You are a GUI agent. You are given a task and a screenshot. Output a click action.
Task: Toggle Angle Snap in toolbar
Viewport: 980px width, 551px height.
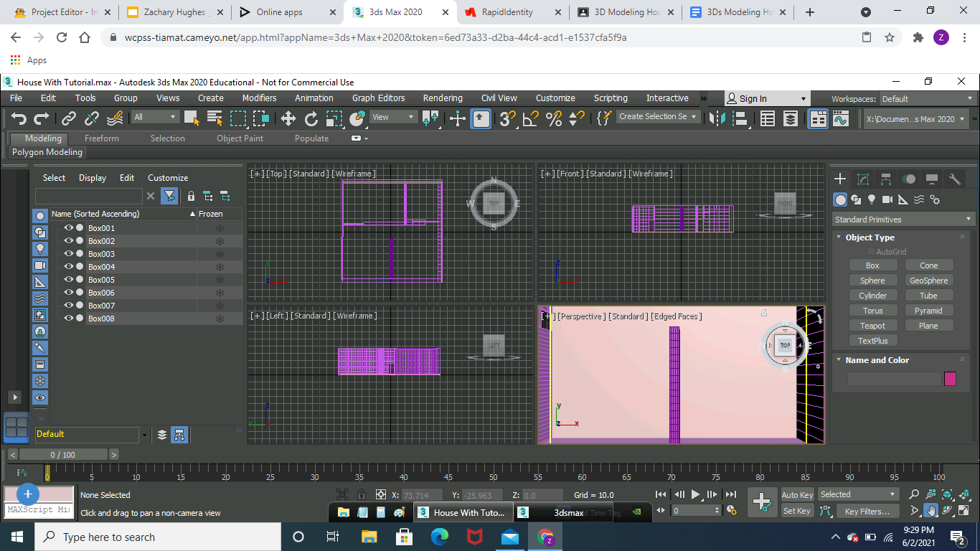tap(530, 119)
